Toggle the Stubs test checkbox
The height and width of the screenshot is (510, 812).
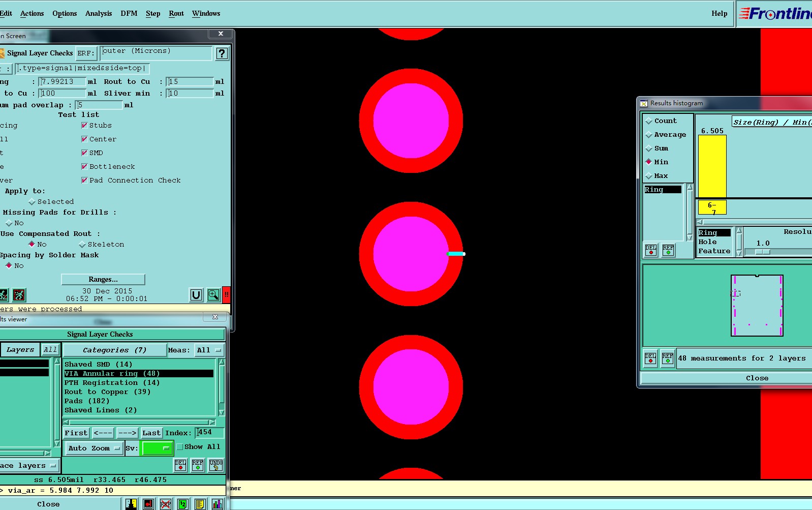(x=84, y=125)
